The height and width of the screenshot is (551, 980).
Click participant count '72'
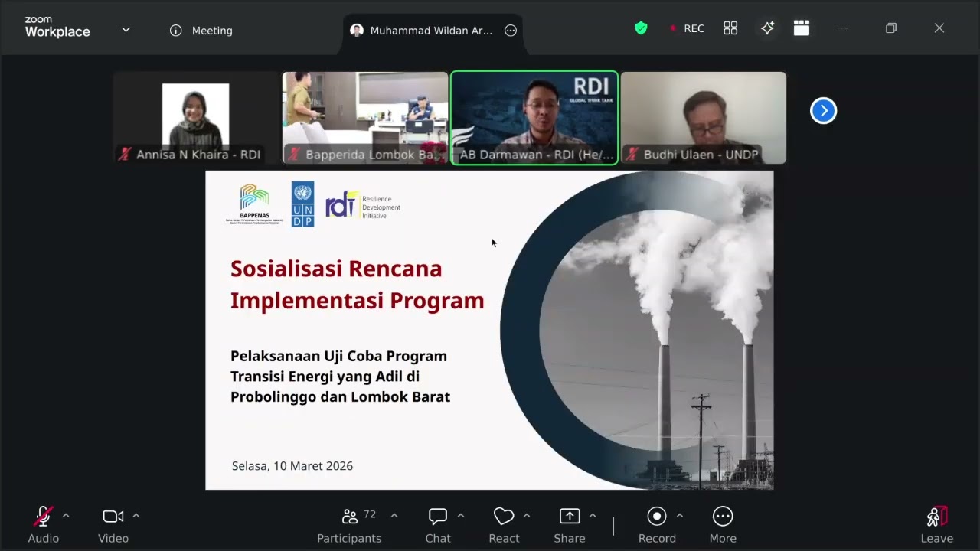click(x=370, y=514)
